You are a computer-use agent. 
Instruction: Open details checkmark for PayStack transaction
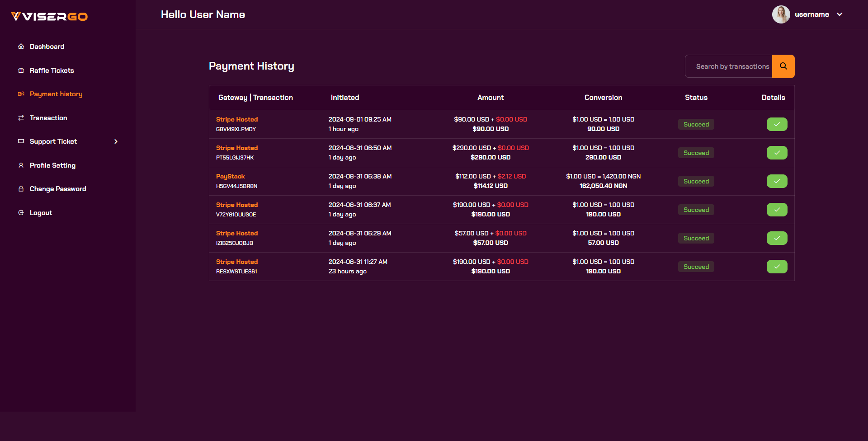777,181
